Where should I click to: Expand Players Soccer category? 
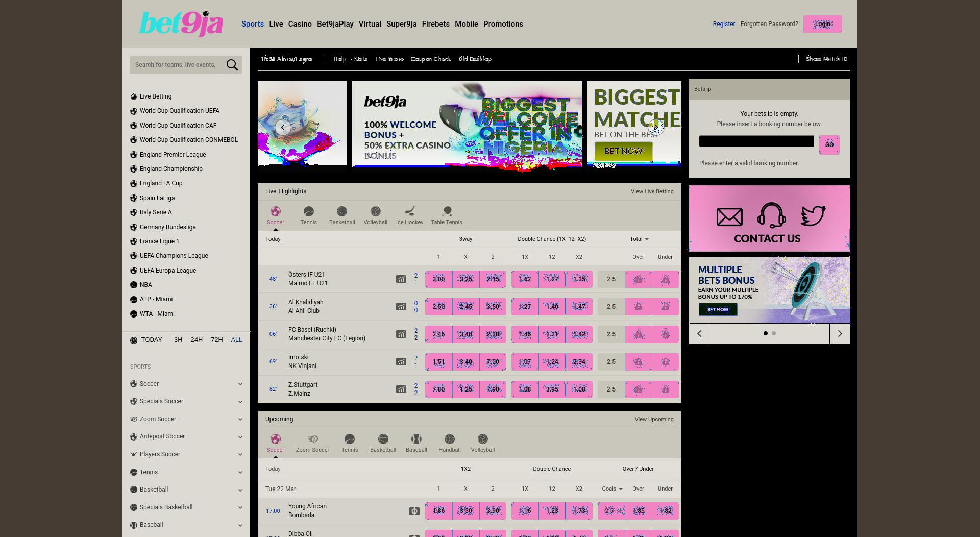pyautogui.click(x=240, y=455)
